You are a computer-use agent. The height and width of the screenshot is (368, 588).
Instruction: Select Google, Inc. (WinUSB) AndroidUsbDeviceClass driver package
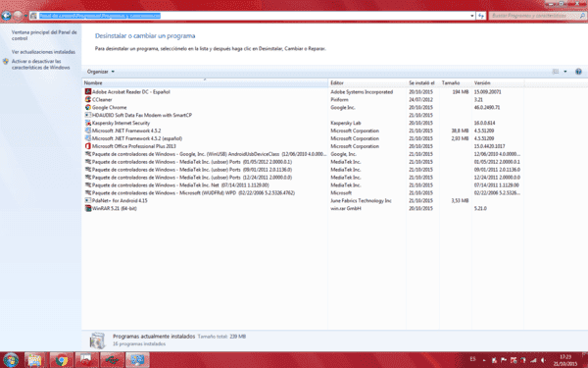[210, 154]
